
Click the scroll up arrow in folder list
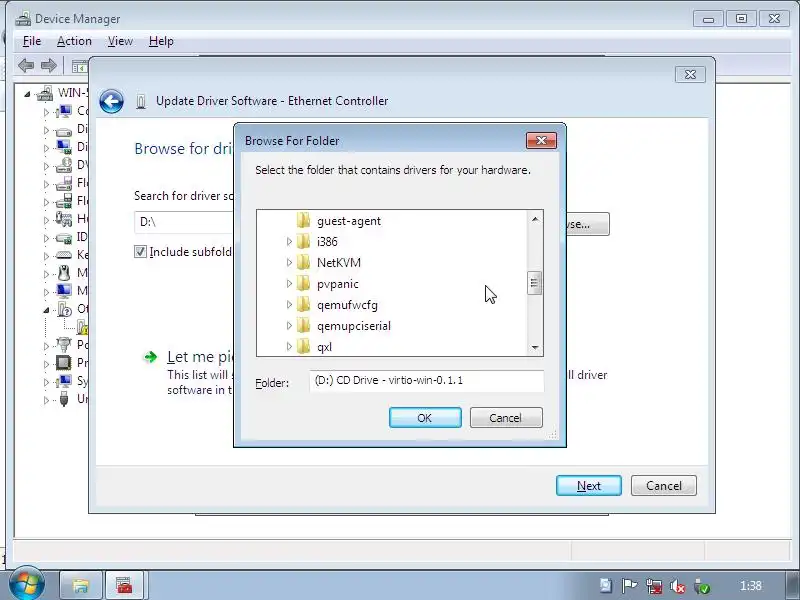tap(535, 219)
